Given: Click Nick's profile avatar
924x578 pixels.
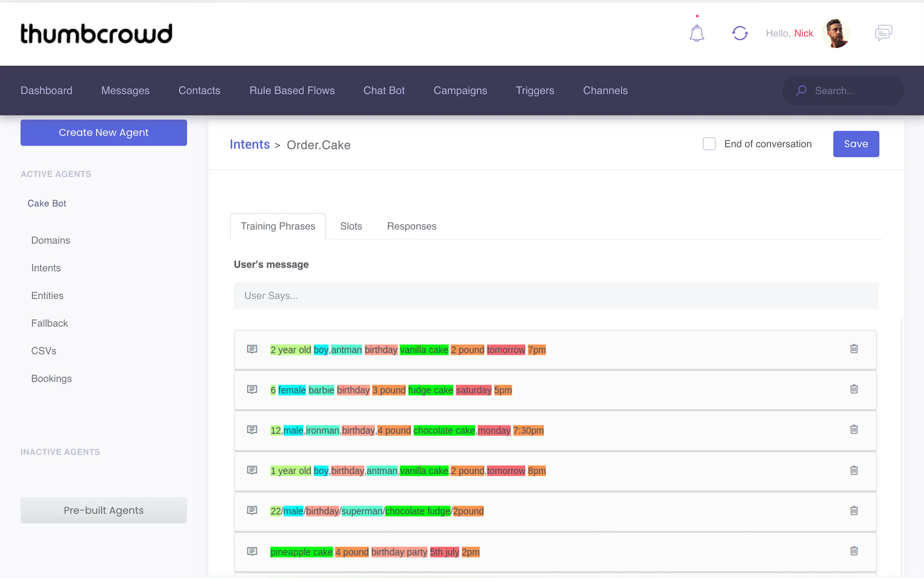Looking at the screenshot, I should 835,33.
